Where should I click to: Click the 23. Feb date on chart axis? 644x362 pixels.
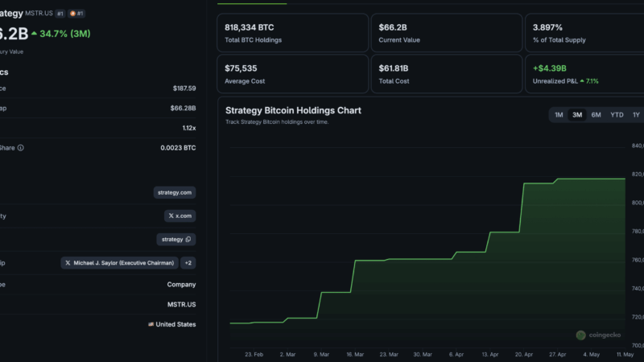pos(254,354)
